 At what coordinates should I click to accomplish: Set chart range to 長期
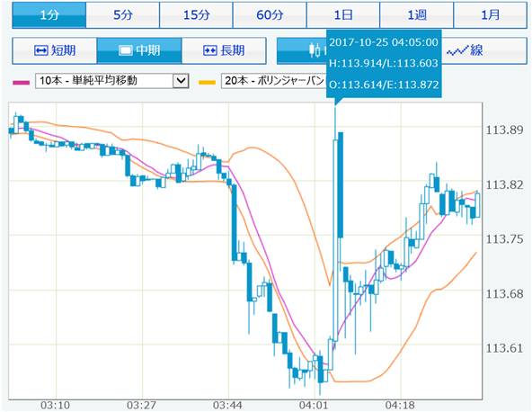[224, 50]
